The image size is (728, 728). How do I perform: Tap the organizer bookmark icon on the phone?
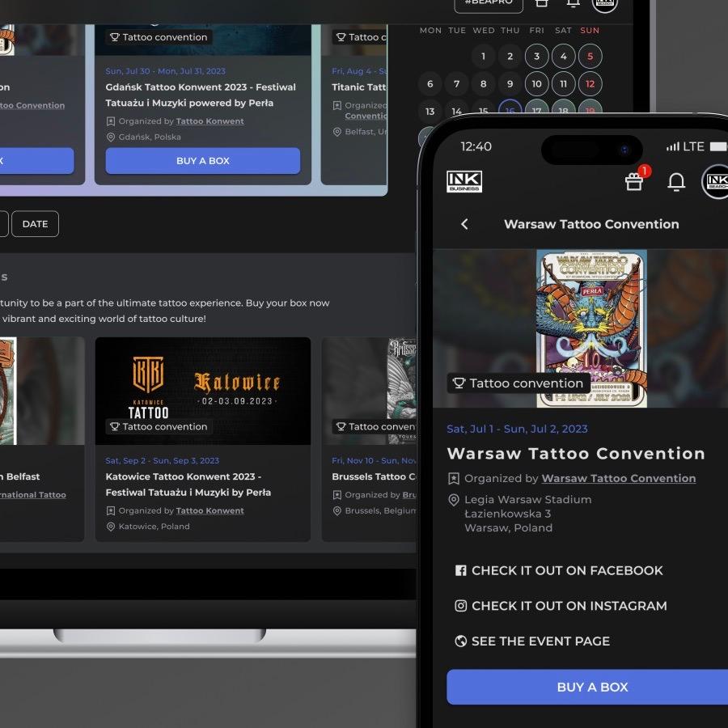click(x=453, y=479)
